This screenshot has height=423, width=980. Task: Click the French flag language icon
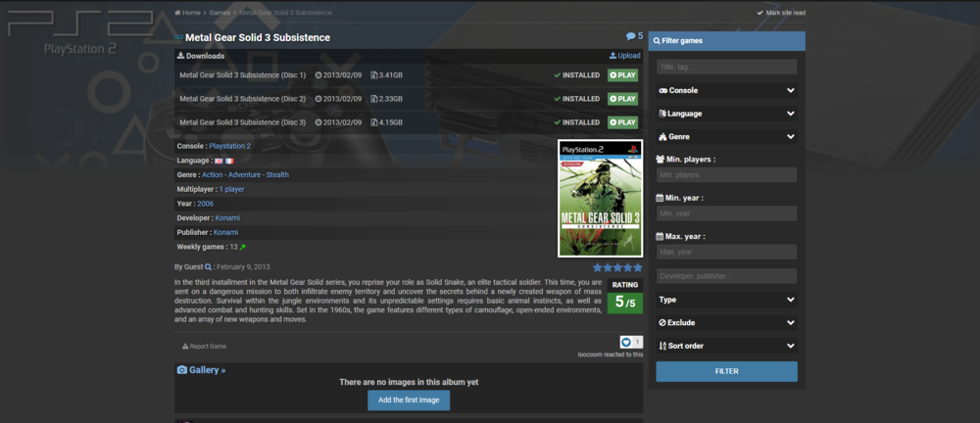click(229, 160)
